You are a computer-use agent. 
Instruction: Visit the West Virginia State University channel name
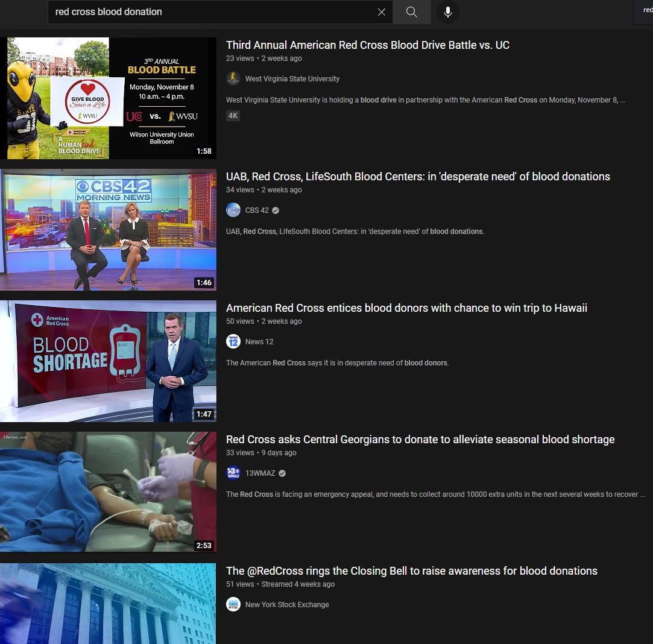pos(292,79)
